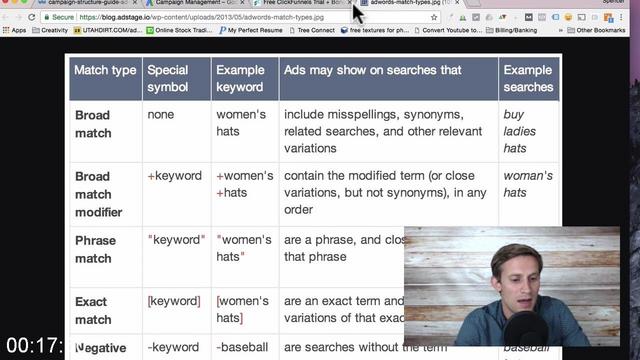Click the '-keyword' symbol cell
Viewport: 640px width, 360px height.
click(x=173, y=347)
